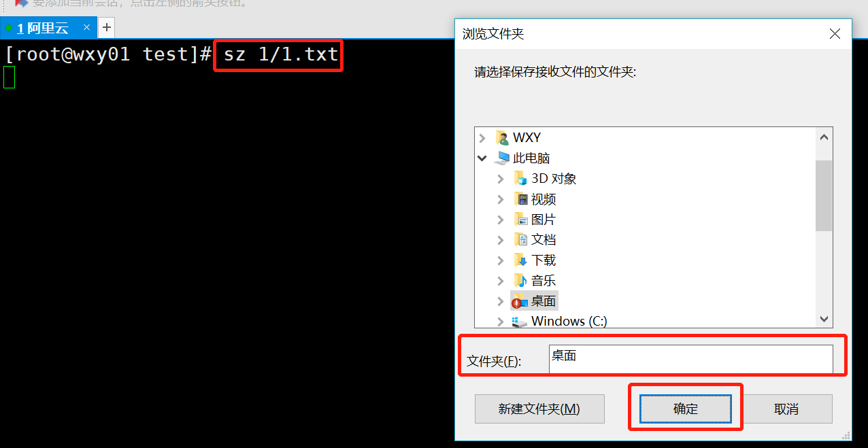Collapse the 此电脑 tree node
The height and width of the screenshot is (448, 868).
(x=483, y=158)
